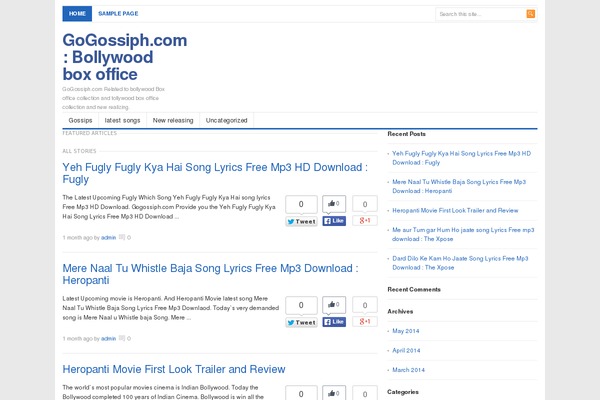The width and height of the screenshot is (600, 400).
Task: Open March 2014 archive
Action: coord(408,370)
